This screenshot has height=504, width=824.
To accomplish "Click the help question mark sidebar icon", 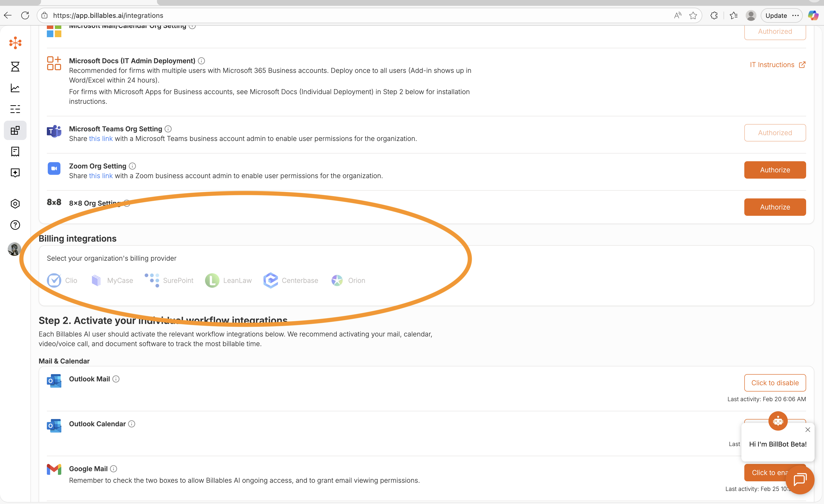I will (15, 225).
